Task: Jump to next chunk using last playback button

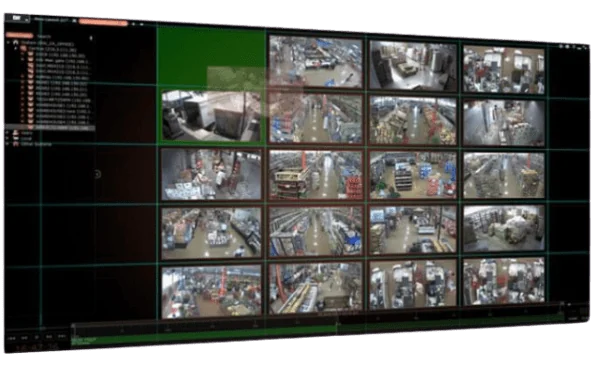Action: [x=62, y=336]
